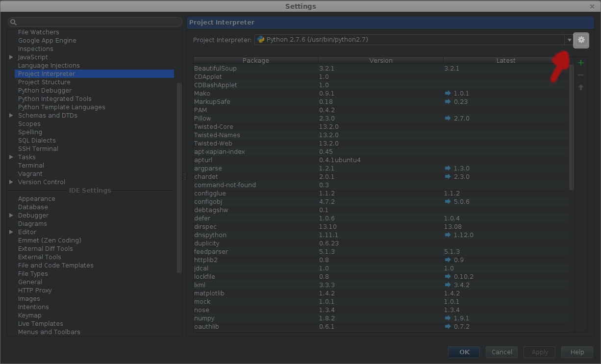Click the package list vertical scrollbar
This screenshot has height=364, width=601.
(x=572, y=127)
